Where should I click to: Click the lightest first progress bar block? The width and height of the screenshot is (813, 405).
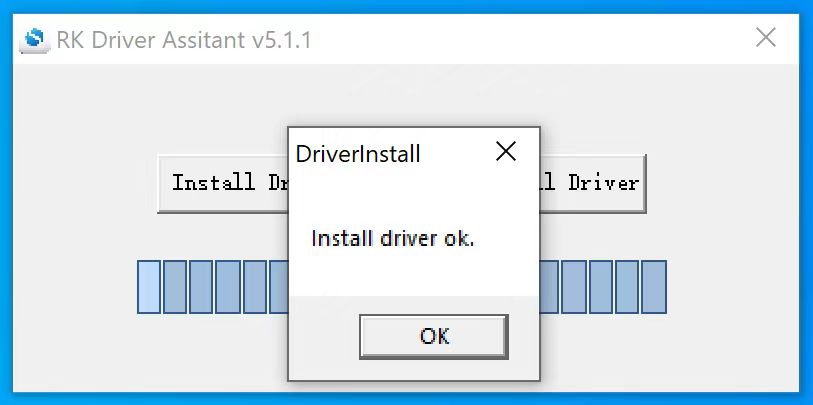[x=148, y=287]
